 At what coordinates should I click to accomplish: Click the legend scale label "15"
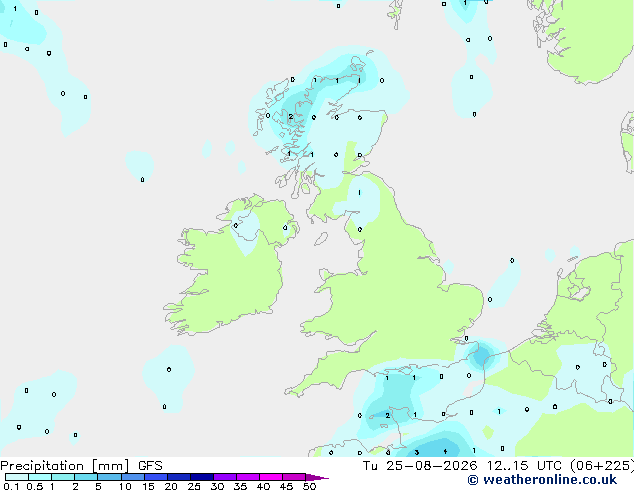(148, 486)
